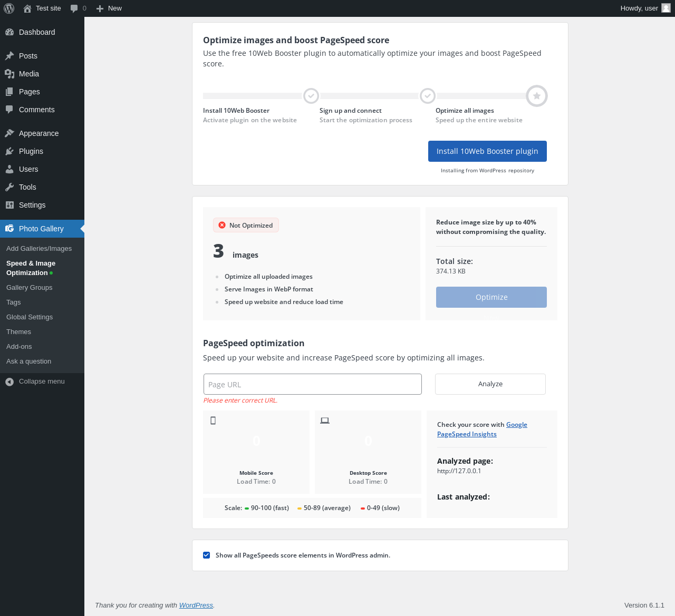
Task: Click the Pages icon in sidebar
Action: [9, 92]
